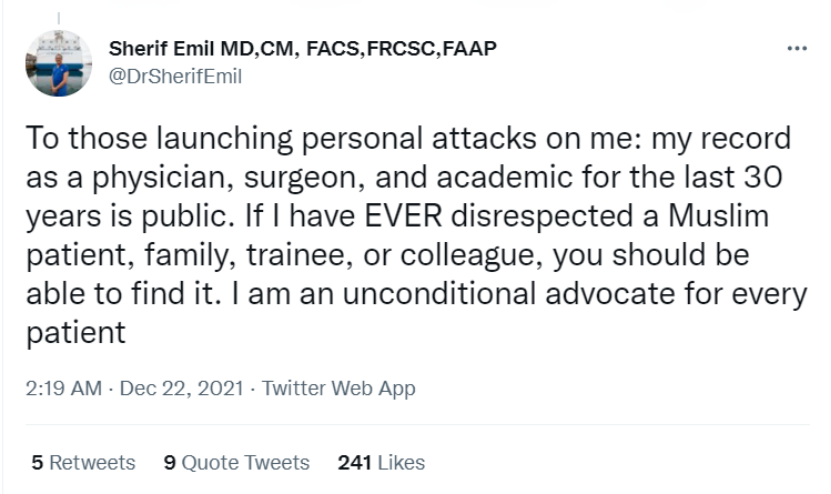Viewport: 831px width, 494px height.
Task: Click Sherif Emil's profile avatar photo
Action: (59, 63)
